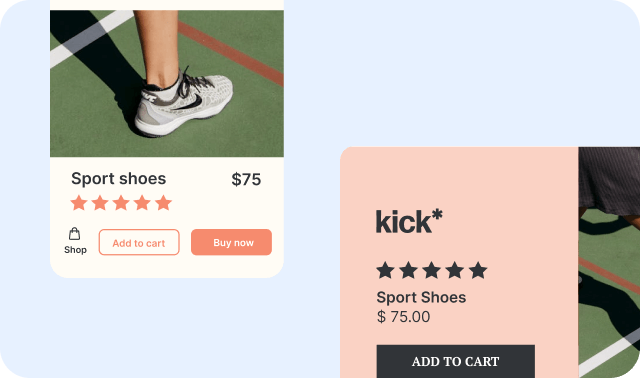Open the sneaker product photo
Image resolution: width=640 pixels, height=378 pixels.
pos(167,84)
